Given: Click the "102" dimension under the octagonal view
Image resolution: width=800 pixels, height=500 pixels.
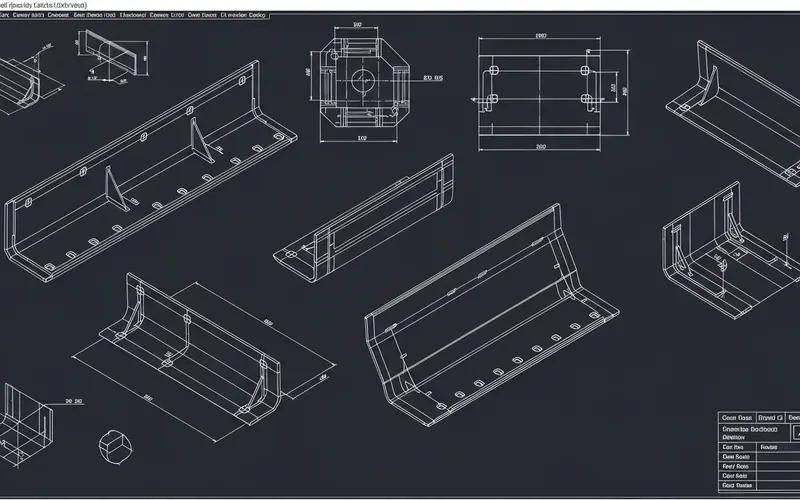Looking at the screenshot, I should [x=360, y=139].
